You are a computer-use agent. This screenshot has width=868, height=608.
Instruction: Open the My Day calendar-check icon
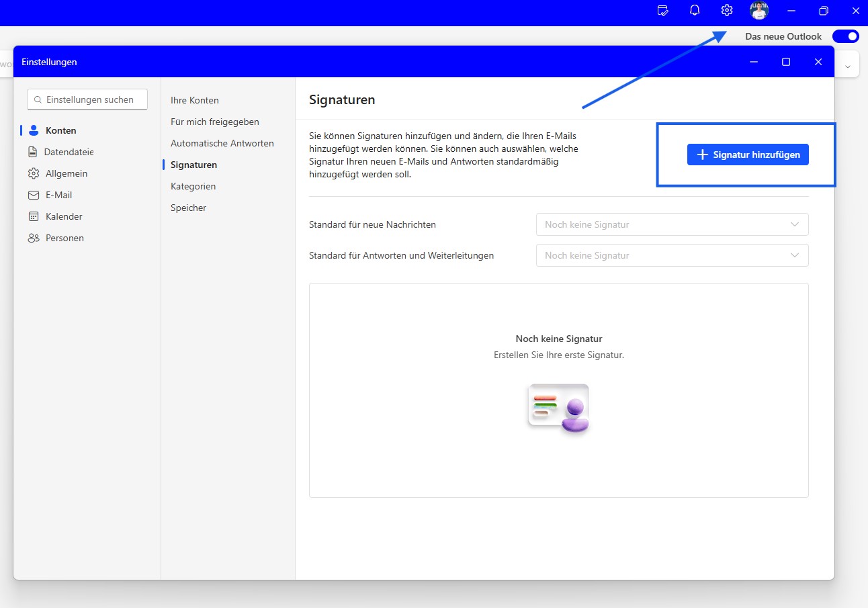[663, 11]
